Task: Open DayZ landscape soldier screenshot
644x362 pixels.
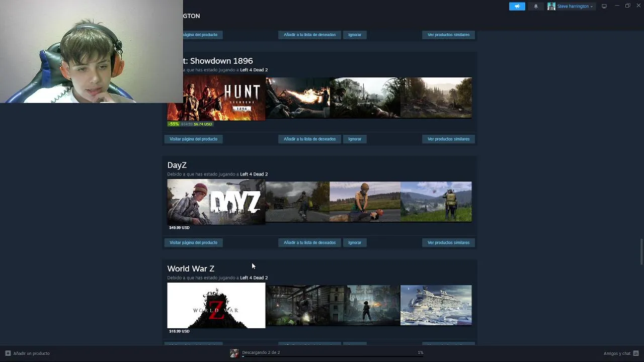Action: click(436, 202)
